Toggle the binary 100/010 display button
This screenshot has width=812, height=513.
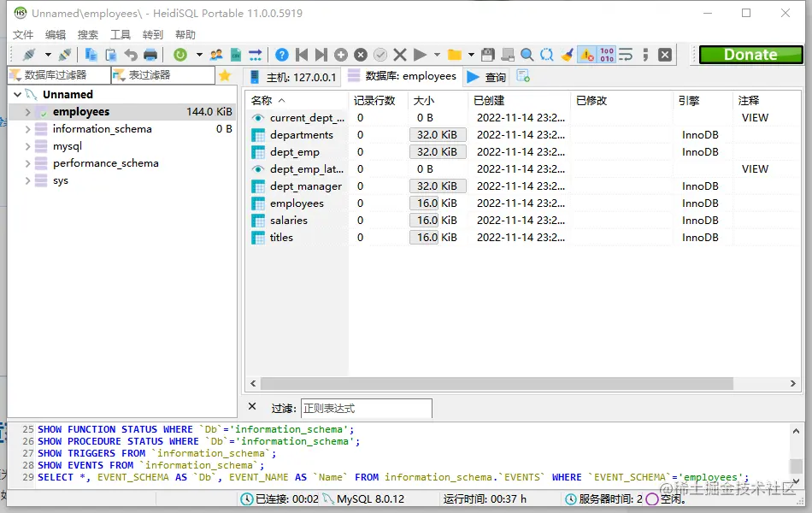pos(606,55)
